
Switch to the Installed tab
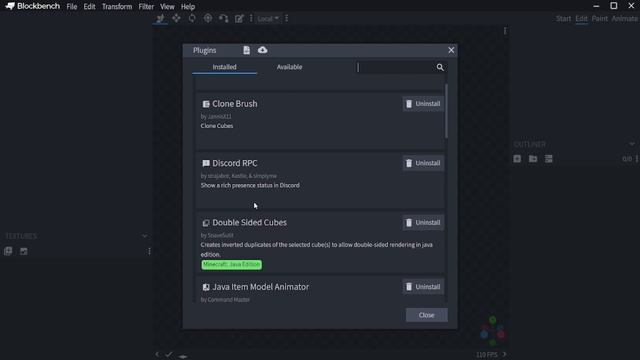(224, 67)
